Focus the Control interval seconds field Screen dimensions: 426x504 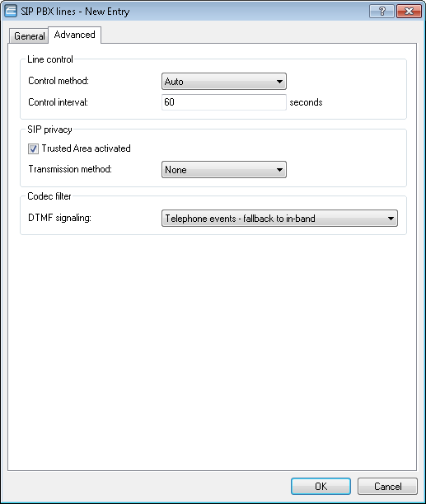point(224,102)
